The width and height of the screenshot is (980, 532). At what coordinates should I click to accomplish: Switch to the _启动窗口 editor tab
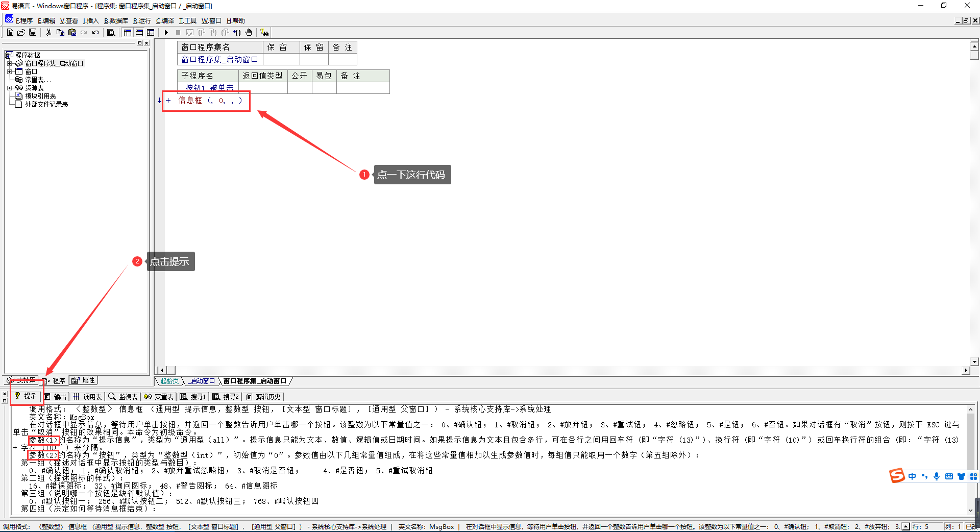click(202, 381)
